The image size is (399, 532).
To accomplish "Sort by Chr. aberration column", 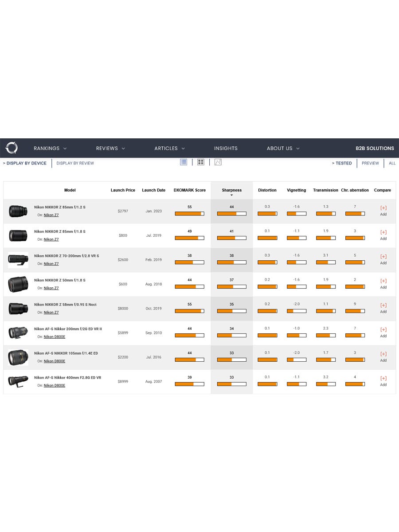I will (x=355, y=190).
